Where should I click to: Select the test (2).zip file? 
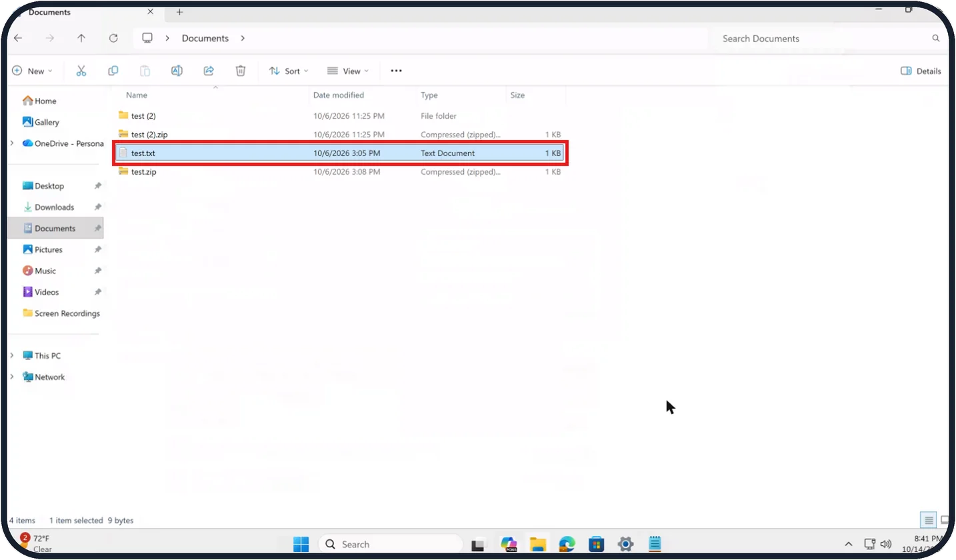tap(340, 135)
